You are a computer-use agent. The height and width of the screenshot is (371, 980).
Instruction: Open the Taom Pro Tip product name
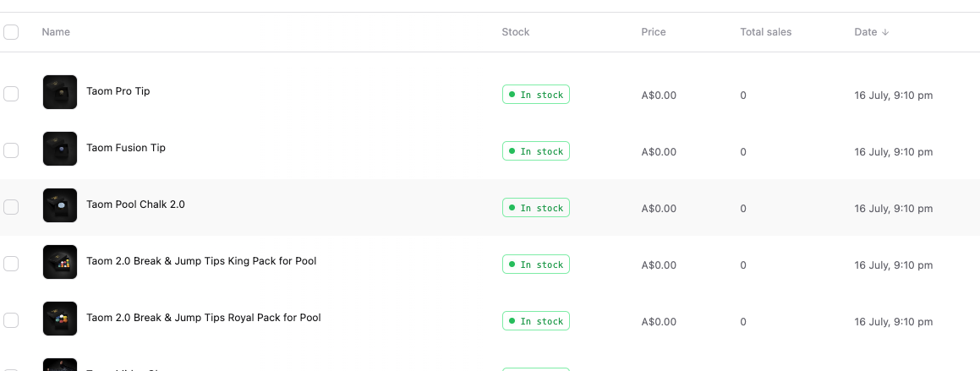click(x=118, y=91)
